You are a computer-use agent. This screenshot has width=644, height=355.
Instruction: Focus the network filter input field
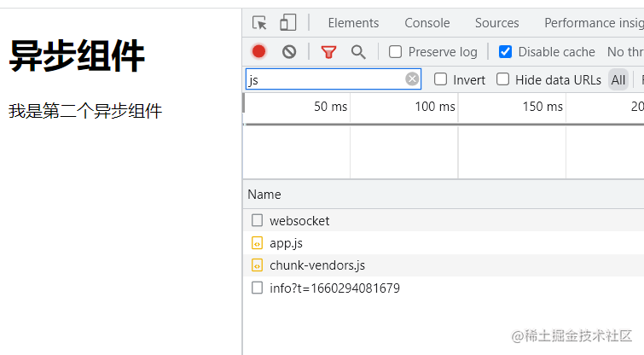point(324,80)
